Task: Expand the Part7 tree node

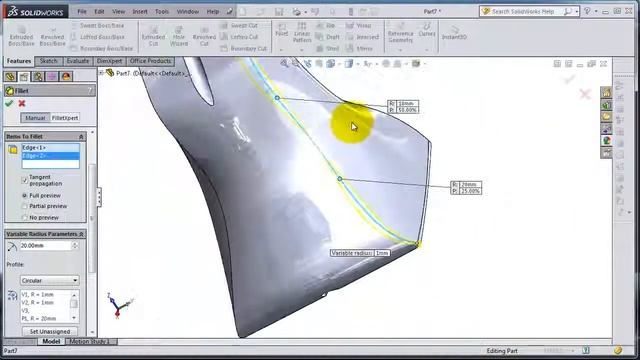Action: 101,73
